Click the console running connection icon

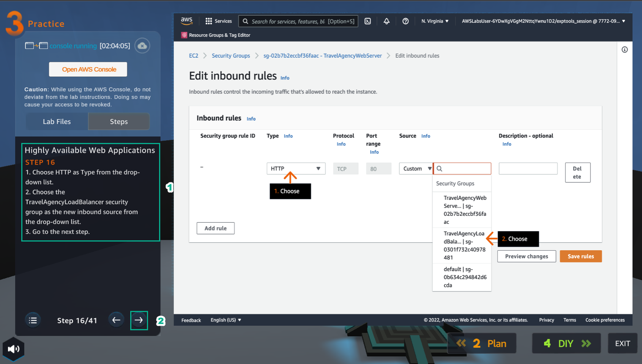pos(36,46)
